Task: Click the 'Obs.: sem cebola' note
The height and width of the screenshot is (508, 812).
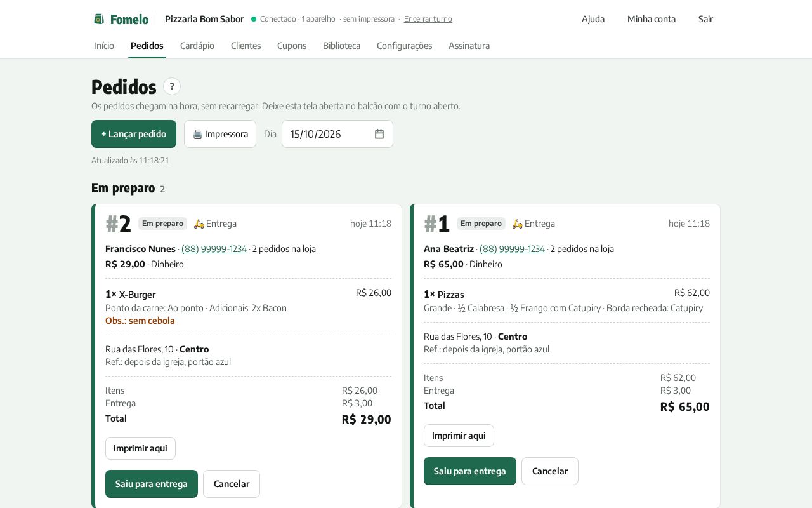Action: [140, 321]
